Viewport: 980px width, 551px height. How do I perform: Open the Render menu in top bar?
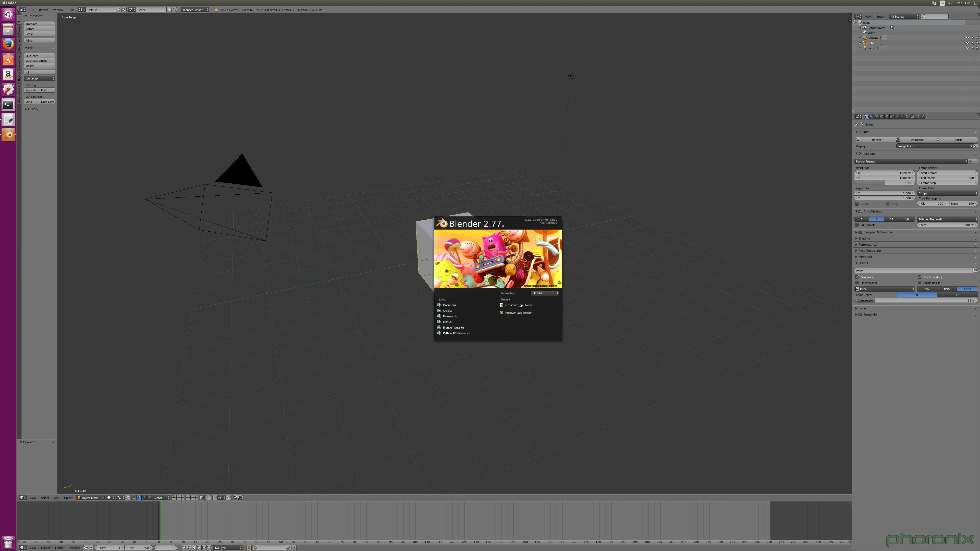click(x=43, y=10)
